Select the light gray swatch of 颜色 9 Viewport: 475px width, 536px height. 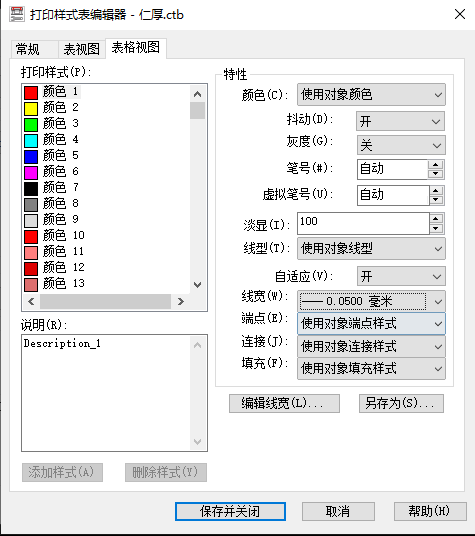pyautogui.click(x=31, y=221)
